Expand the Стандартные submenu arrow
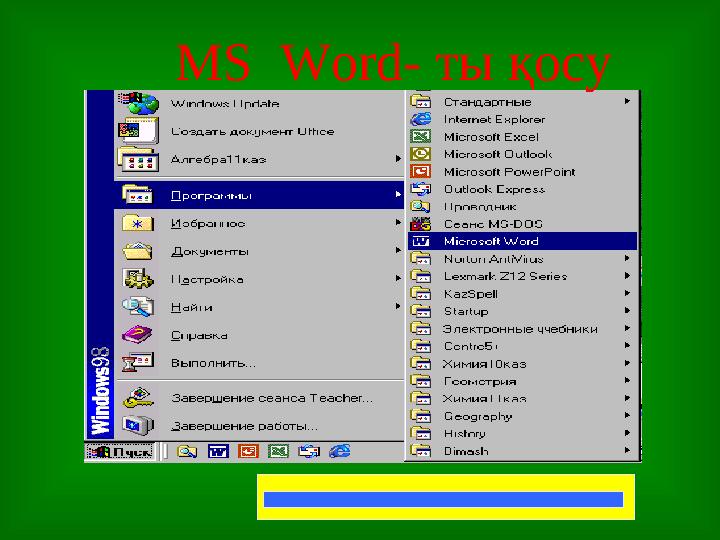The height and width of the screenshot is (540, 720). (x=627, y=101)
